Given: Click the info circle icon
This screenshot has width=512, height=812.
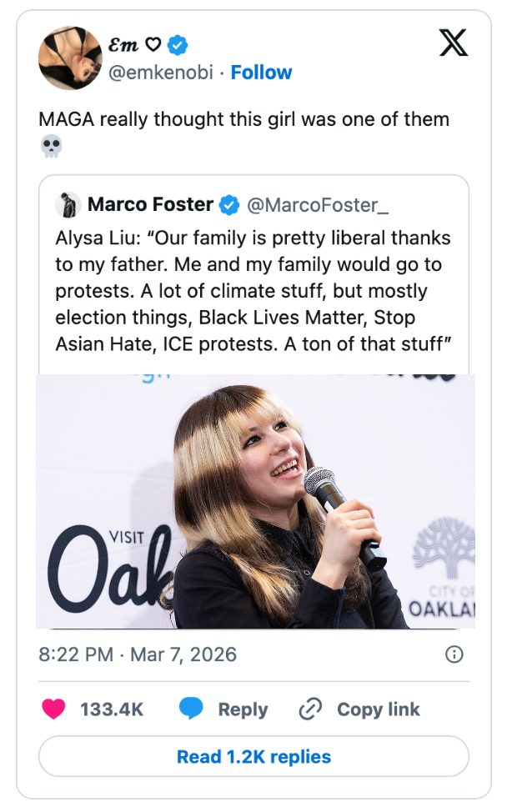Looking at the screenshot, I should tap(454, 654).
